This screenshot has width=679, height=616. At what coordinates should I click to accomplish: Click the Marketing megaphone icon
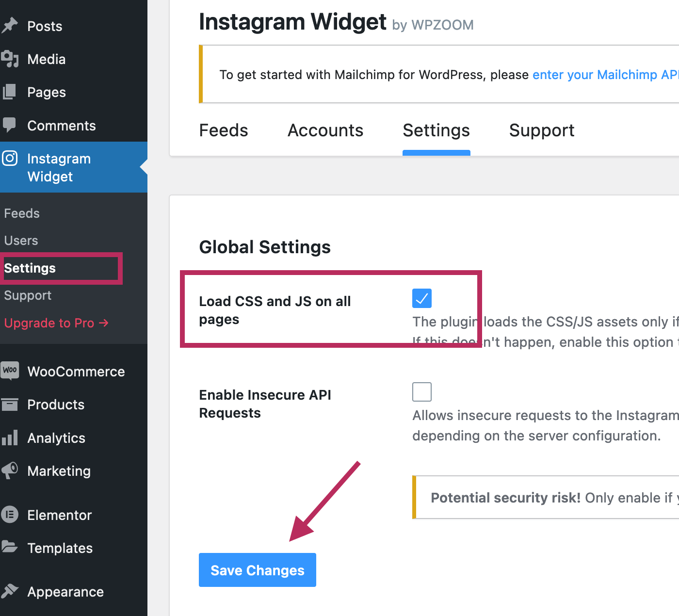[10, 470]
